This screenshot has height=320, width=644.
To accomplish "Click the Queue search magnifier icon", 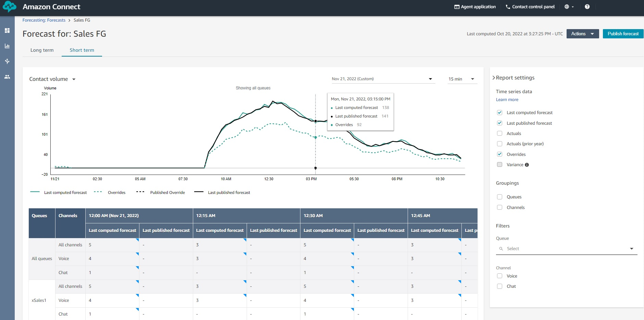I will click(501, 249).
